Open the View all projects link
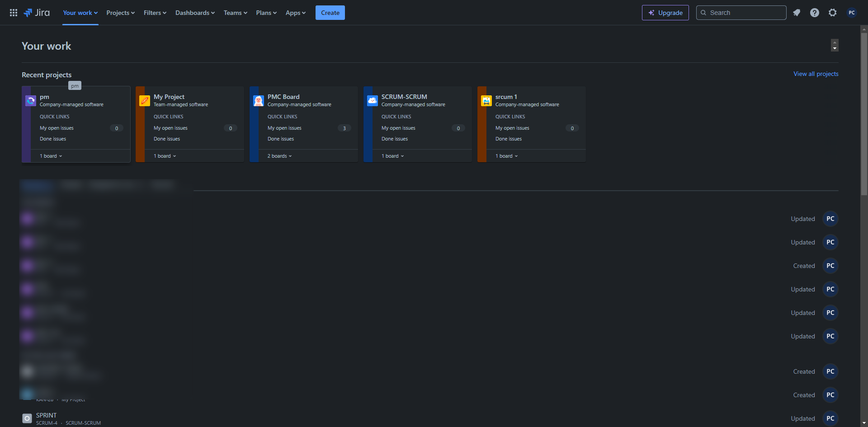This screenshot has height=427, width=868. click(x=816, y=74)
